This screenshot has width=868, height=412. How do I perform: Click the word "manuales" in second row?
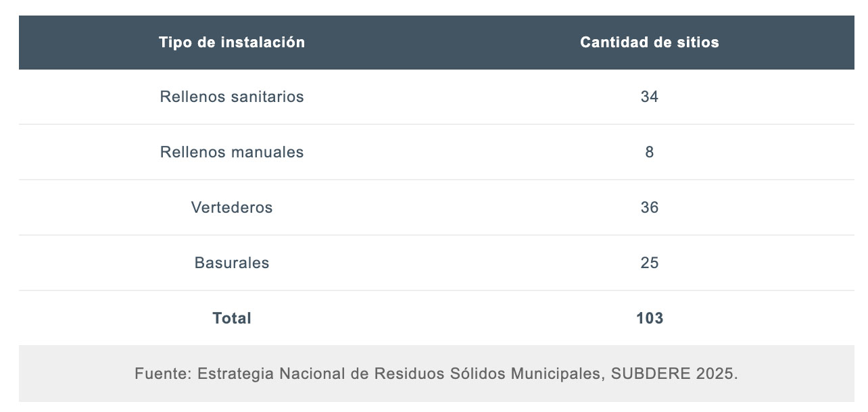(268, 153)
